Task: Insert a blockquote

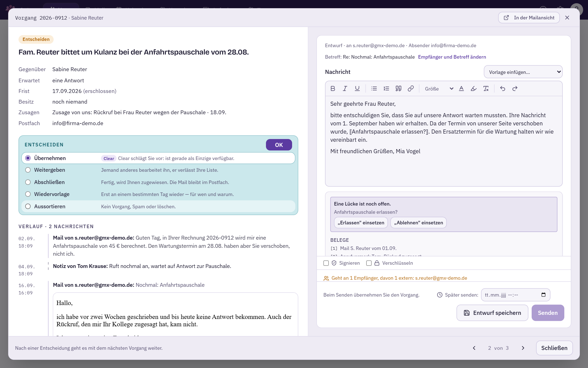Action: coord(399,89)
